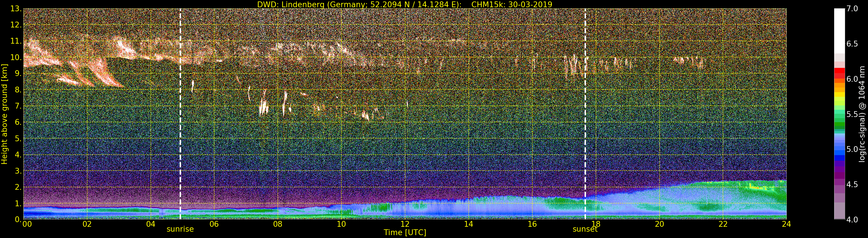Click the '00' tick on the time axis
The image size is (868, 238).
pos(27,224)
